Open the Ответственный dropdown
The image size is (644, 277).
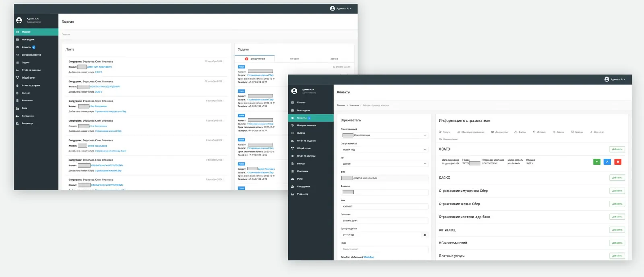(384, 135)
